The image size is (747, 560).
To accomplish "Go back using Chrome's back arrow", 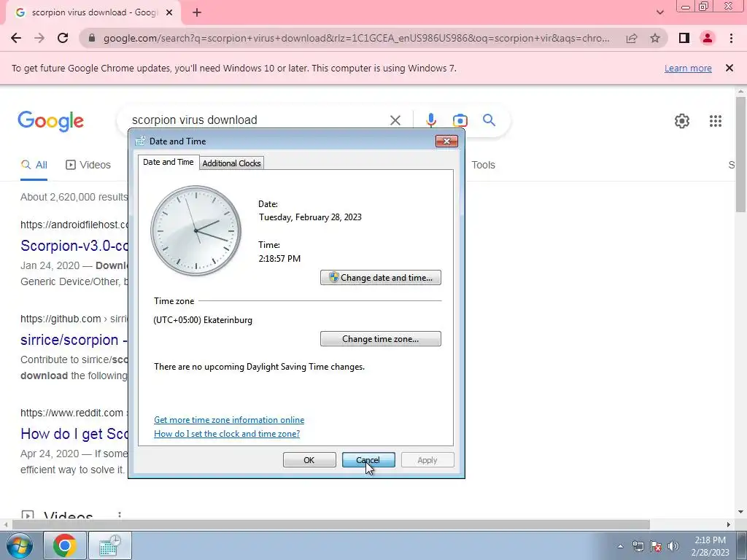I will [x=16, y=38].
